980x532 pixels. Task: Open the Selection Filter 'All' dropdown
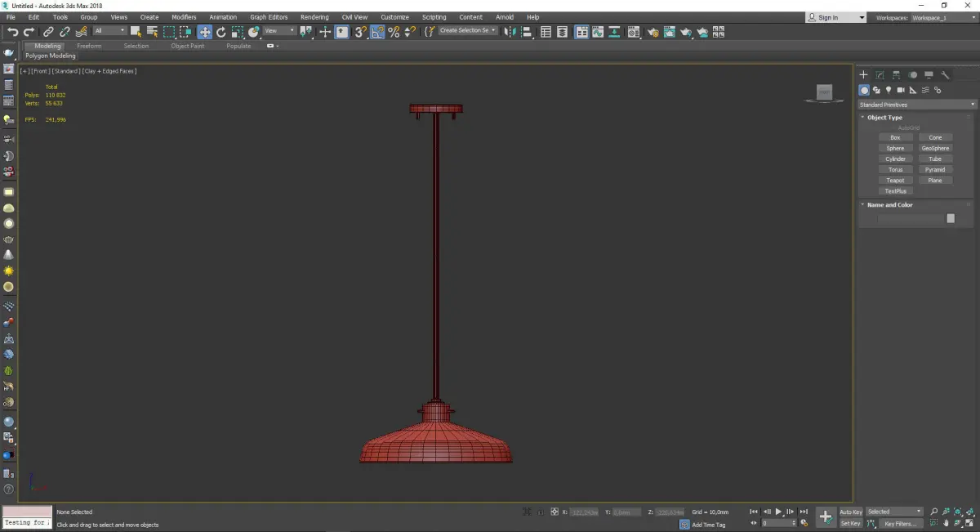[x=109, y=31]
